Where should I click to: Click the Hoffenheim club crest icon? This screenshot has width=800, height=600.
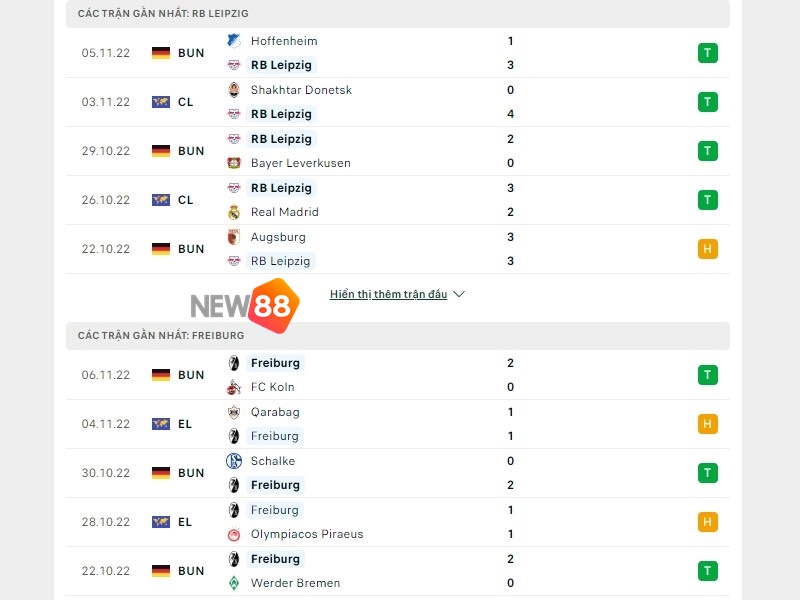pos(234,41)
